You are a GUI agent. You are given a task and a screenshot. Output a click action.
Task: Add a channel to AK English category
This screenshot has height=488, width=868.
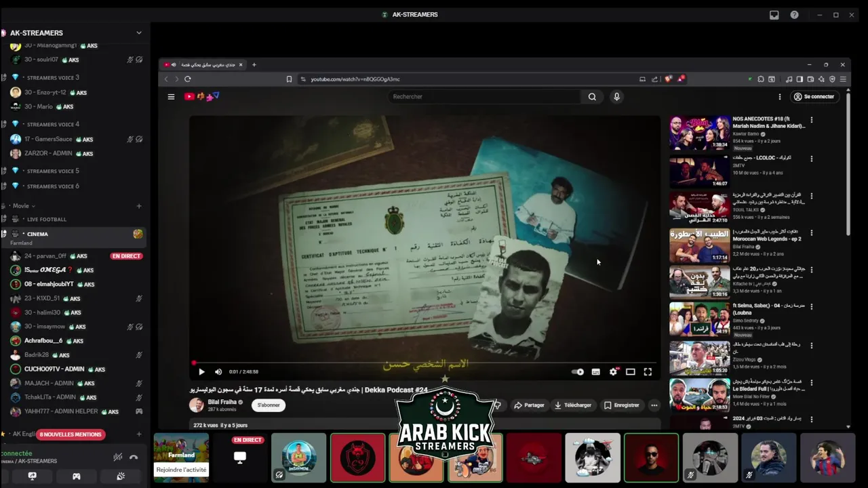point(139,434)
